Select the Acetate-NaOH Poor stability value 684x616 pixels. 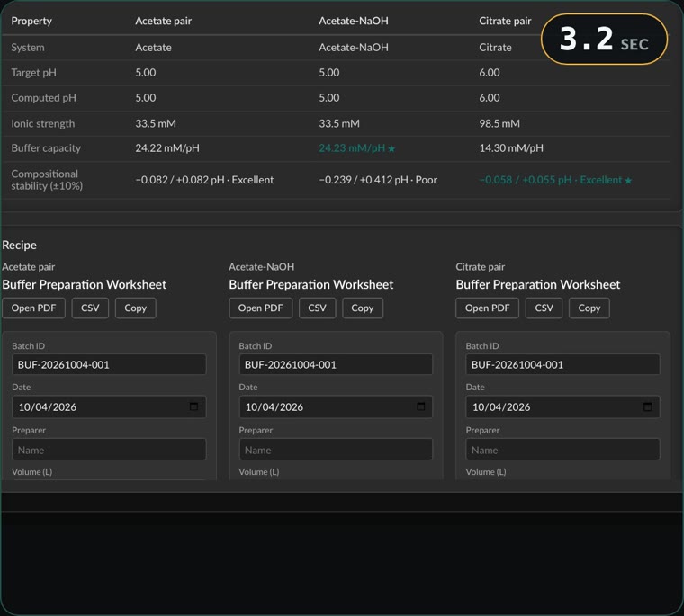pos(378,180)
